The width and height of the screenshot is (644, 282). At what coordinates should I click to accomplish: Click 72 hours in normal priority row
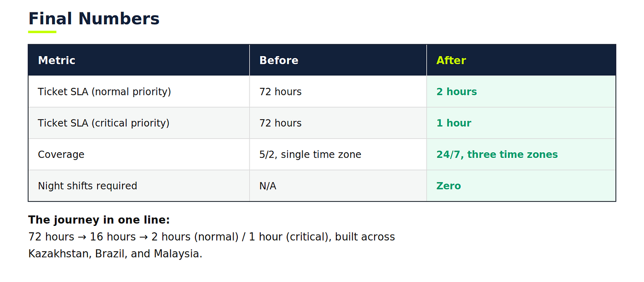tap(281, 92)
